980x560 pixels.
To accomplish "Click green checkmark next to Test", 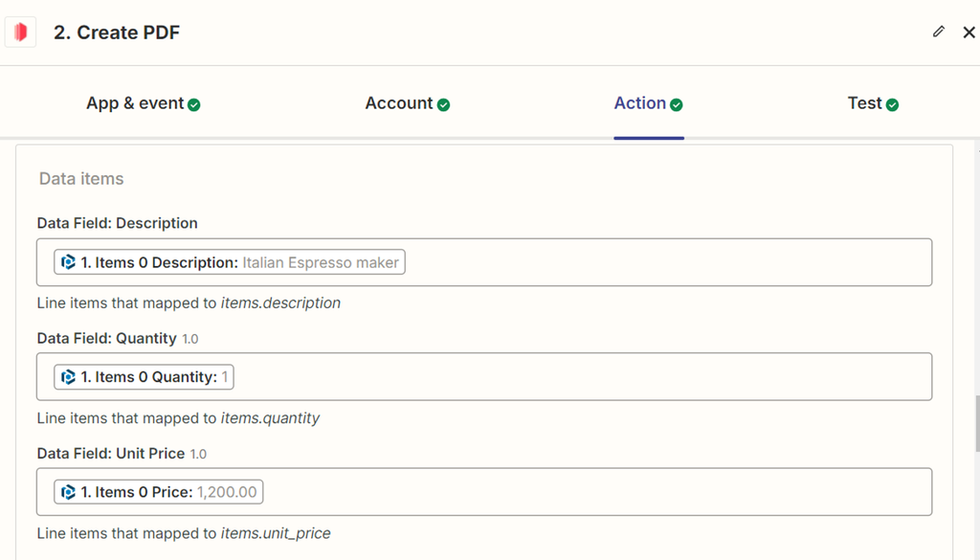I will [x=893, y=104].
